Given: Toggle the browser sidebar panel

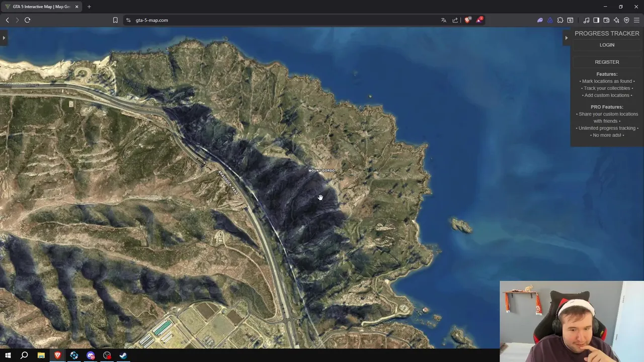Looking at the screenshot, I should [x=596, y=20].
